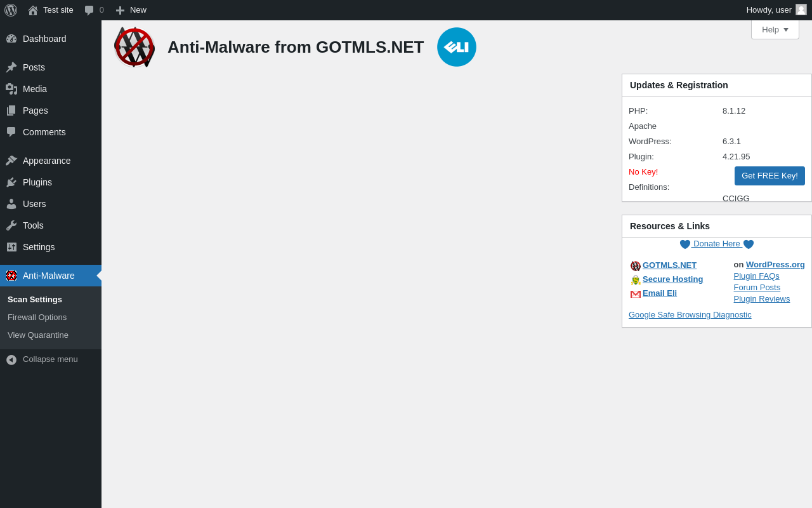
Task: Click the Gmail envelope icon by Email Eli
Action: [636, 294]
